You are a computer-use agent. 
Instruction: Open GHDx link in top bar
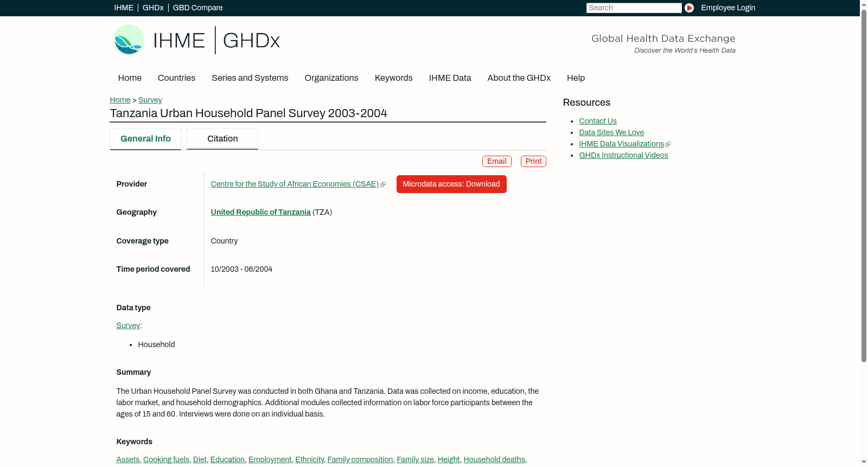(x=153, y=8)
